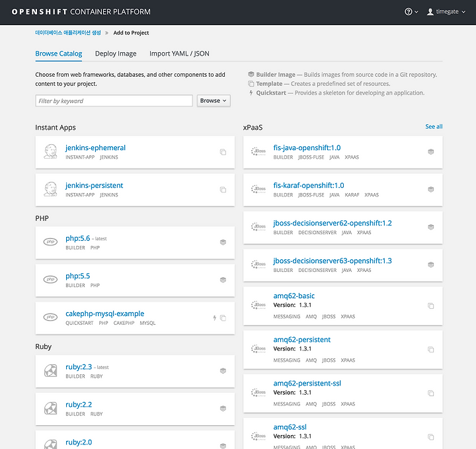Click the JBoss logo on fis-java-openshift:1.0 card
The width and height of the screenshot is (476, 449).
pos(258,151)
